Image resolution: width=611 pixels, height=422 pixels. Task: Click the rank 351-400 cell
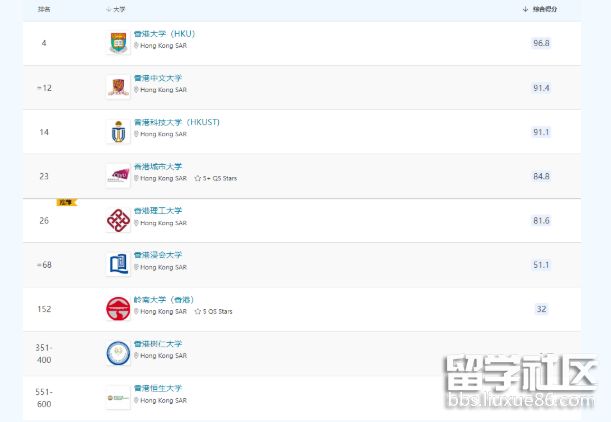(44, 354)
